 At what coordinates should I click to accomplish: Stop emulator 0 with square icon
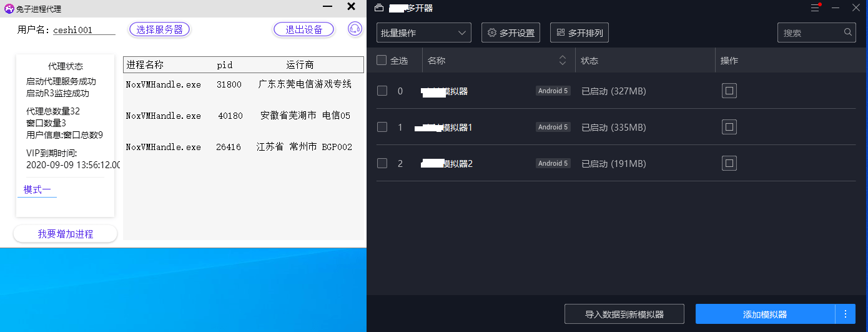coord(729,91)
